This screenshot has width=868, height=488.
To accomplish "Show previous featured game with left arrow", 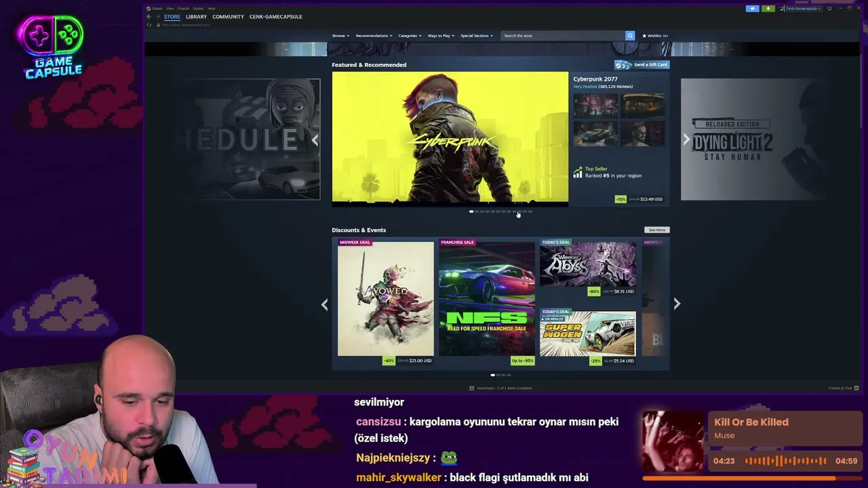I will pyautogui.click(x=315, y=140).
